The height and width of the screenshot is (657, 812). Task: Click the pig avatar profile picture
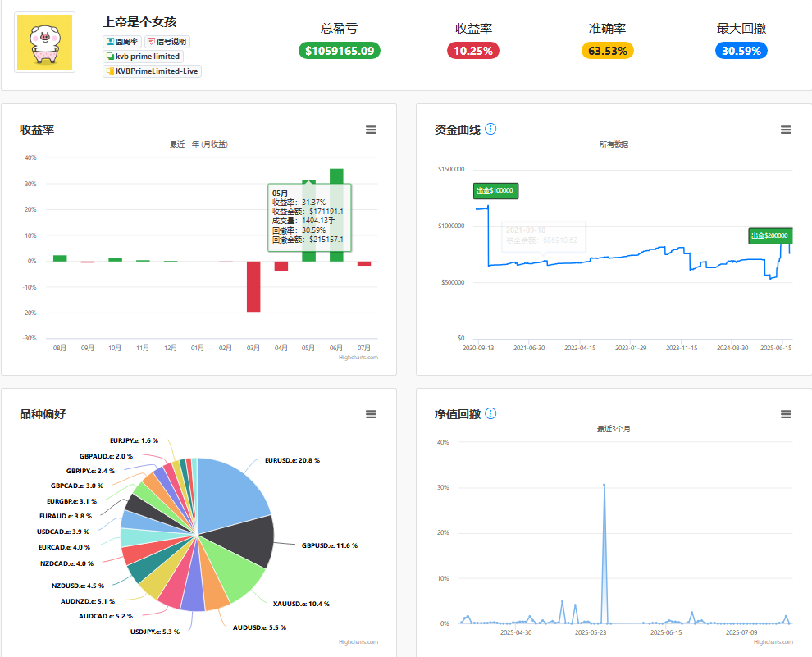(44, 43)
